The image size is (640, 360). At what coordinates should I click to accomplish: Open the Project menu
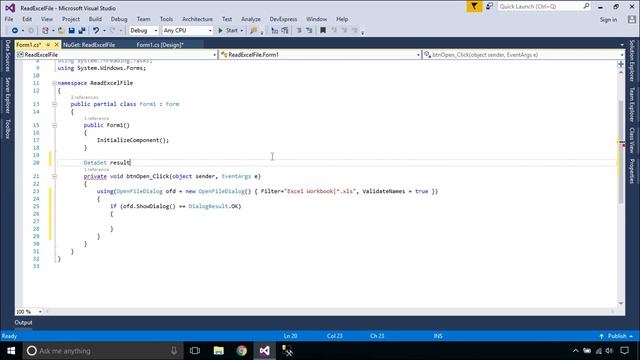point(71,19)
